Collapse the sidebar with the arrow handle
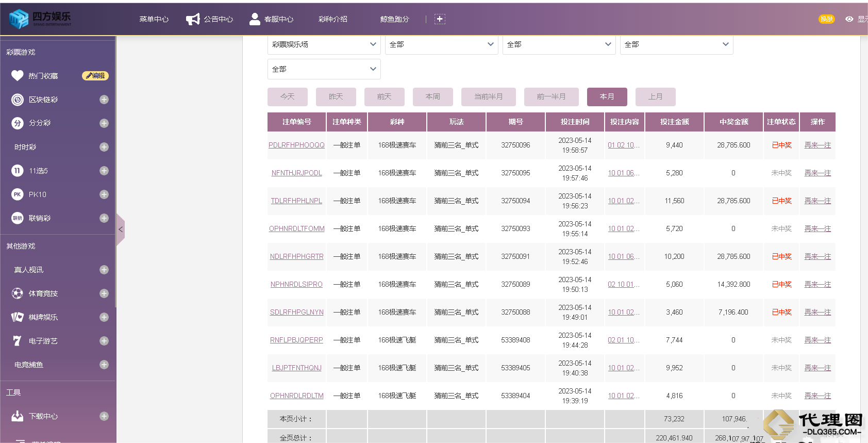 pyautogui.click(x=121, y=229)
